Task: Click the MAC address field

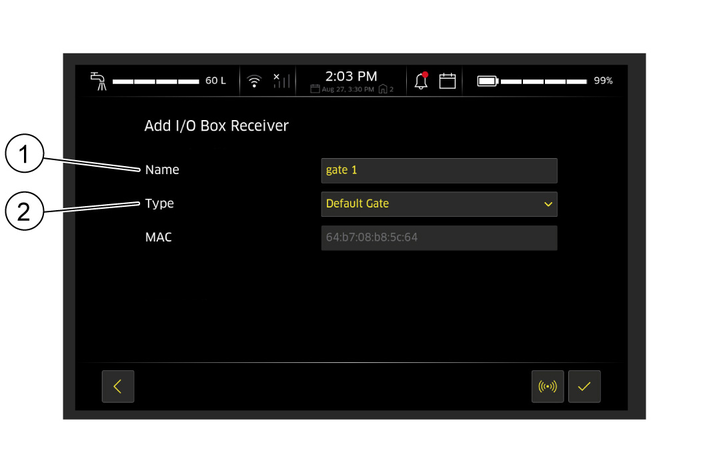Action: (x=438, y=238)
